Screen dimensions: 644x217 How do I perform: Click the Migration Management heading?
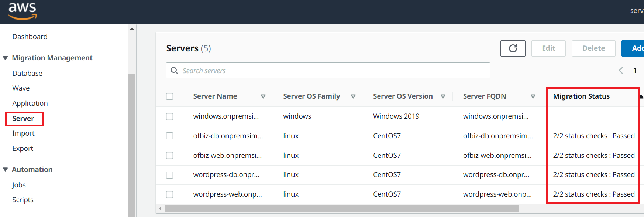52,58
